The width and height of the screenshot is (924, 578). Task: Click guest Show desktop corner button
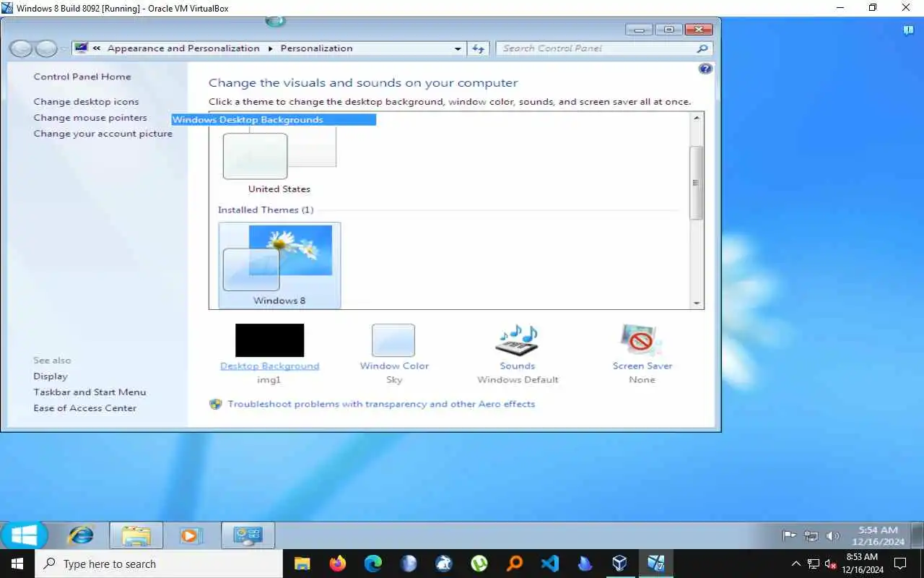(x=918, y=535)
